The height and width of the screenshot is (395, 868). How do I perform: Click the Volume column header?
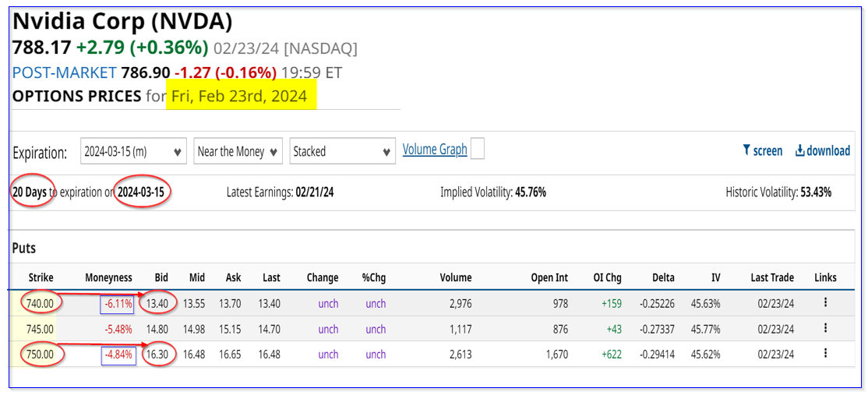(455, 277)
